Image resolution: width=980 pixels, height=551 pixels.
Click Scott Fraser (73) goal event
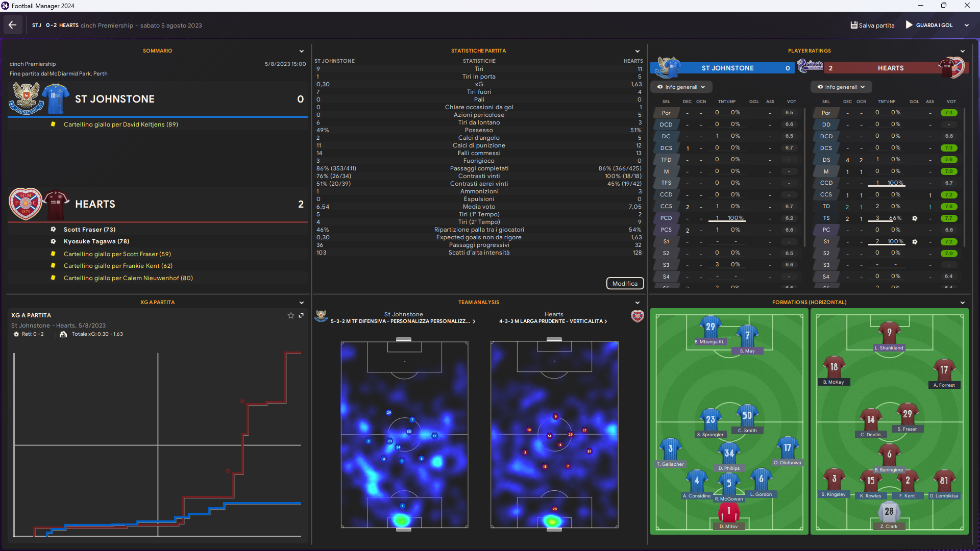pos(89,230)
